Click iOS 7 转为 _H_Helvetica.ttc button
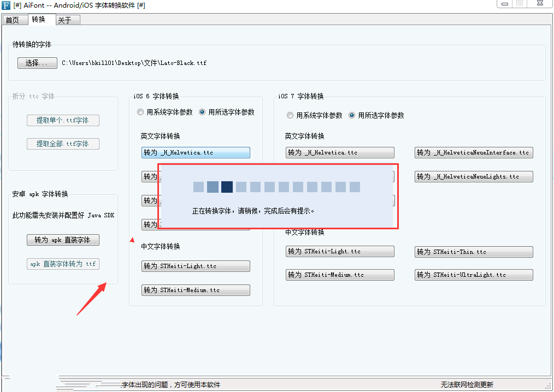The image size is (554, 392). [340, 152]
